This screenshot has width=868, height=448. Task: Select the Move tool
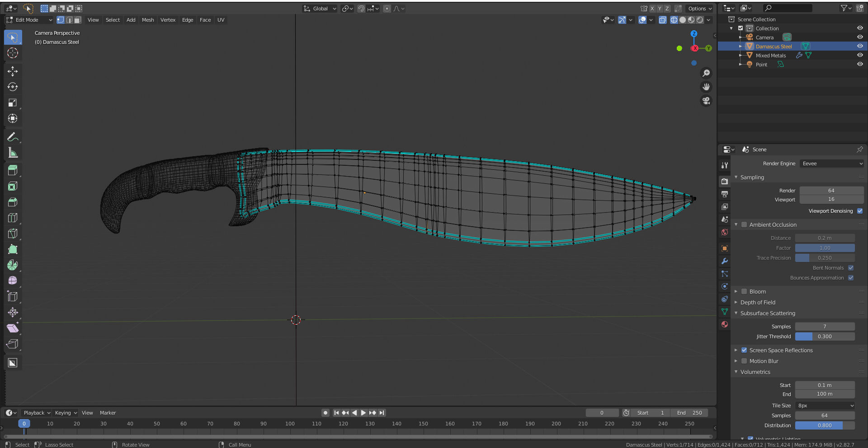pos(13,71)
